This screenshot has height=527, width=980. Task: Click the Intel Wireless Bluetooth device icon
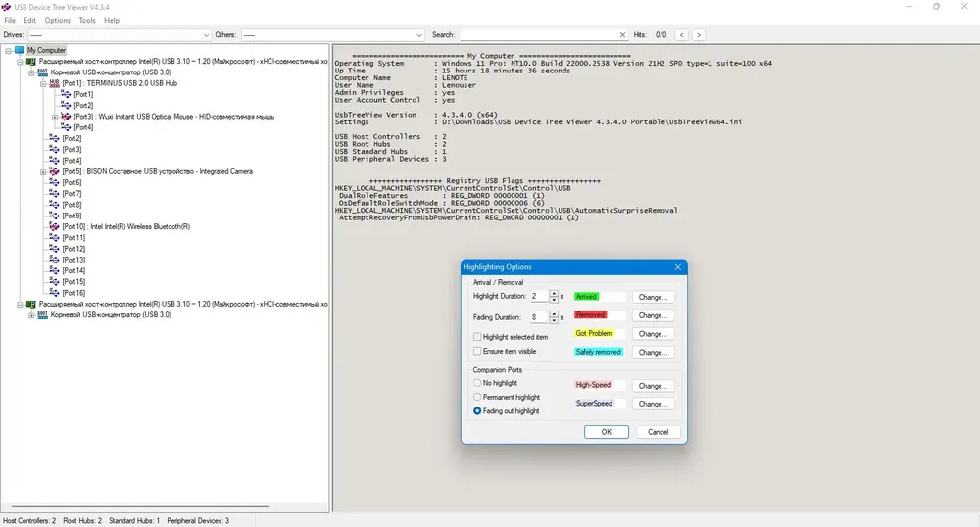pos(54,226)
